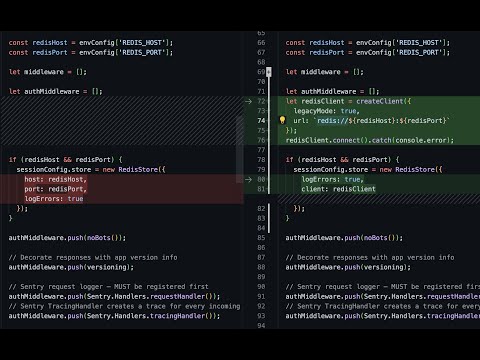
Task: Click 'const redisHost' line in left pane
Action: pos(91,43)
